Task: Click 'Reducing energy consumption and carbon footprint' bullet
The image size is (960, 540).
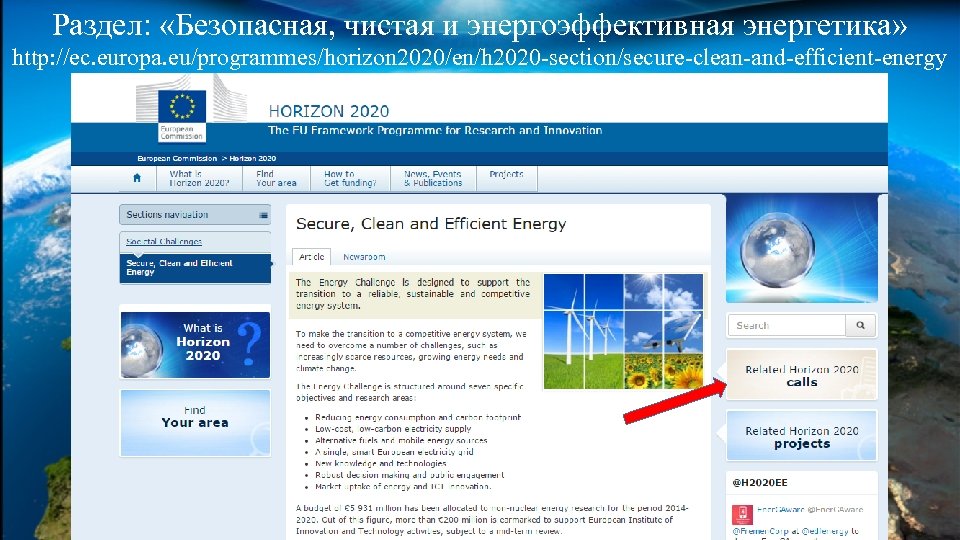Action: coord(418,418)
